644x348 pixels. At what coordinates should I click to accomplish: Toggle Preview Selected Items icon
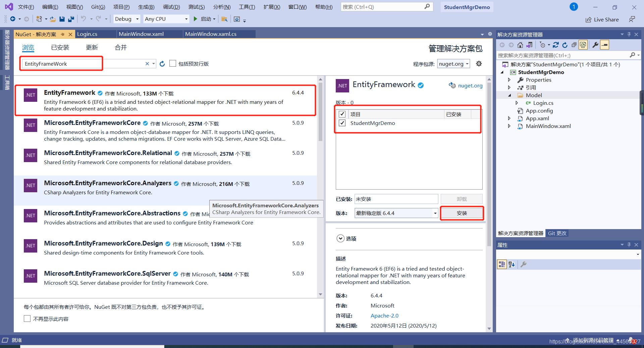pos(605,45)
